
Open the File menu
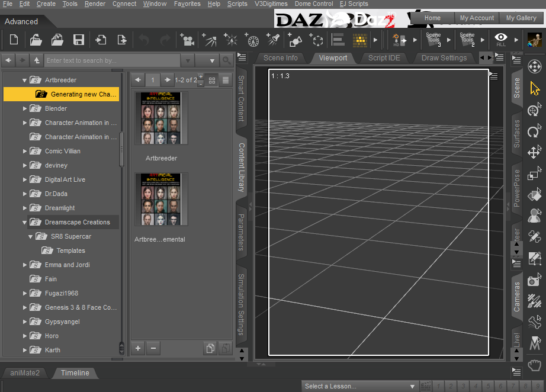point(7,4)
